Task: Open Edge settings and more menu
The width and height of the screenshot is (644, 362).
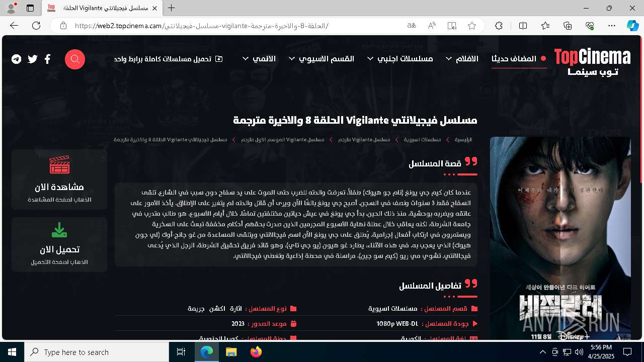Action: [612, 26]
